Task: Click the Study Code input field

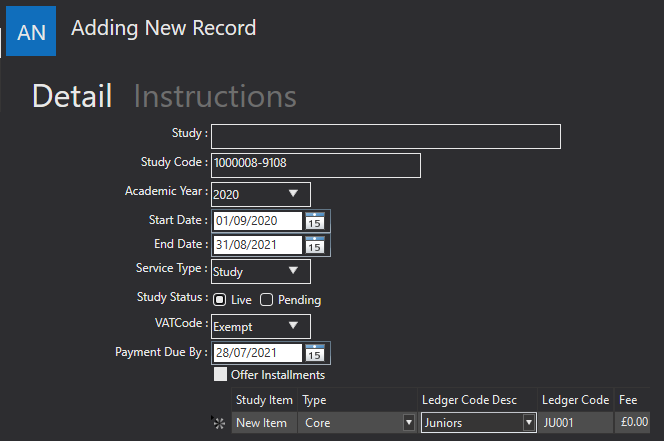Action: 316,165
